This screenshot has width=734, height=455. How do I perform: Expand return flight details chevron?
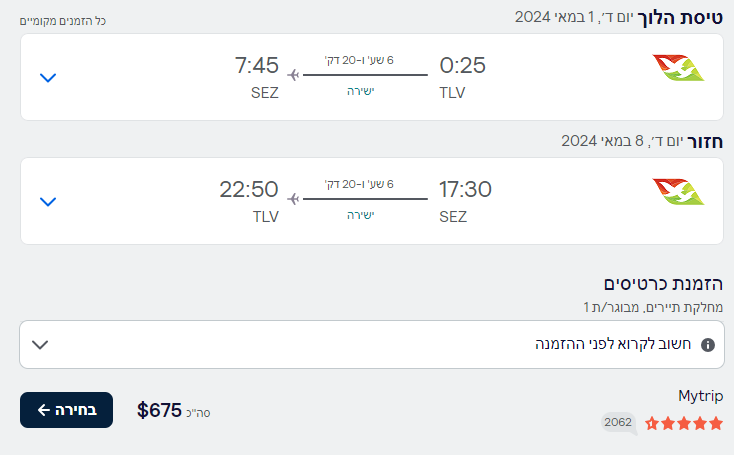coord(48,201)
